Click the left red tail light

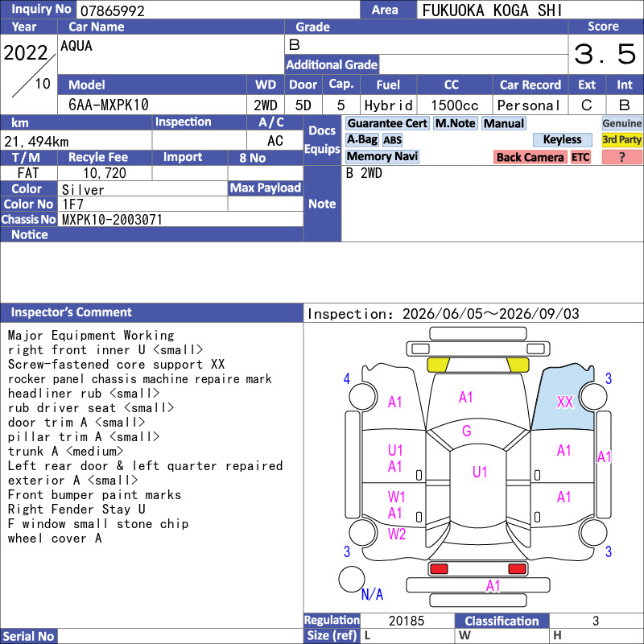(x=439, y=569)
